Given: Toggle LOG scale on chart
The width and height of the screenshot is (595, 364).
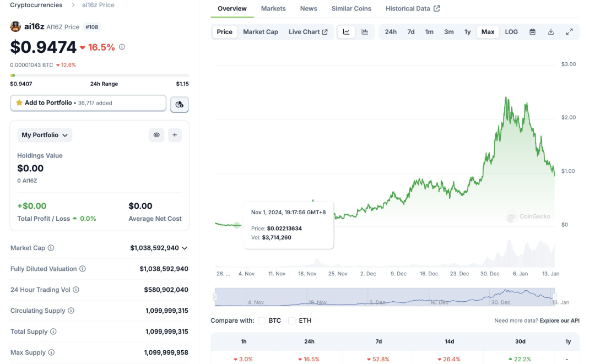Looking at the screenshot, I should [x=511, y=32].
